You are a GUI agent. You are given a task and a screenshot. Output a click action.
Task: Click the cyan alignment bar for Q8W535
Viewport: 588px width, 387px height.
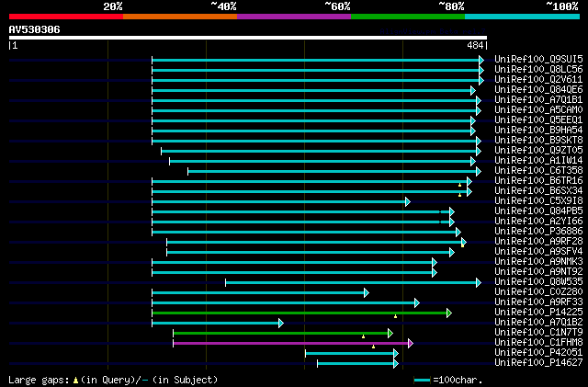tap(351, 282)
